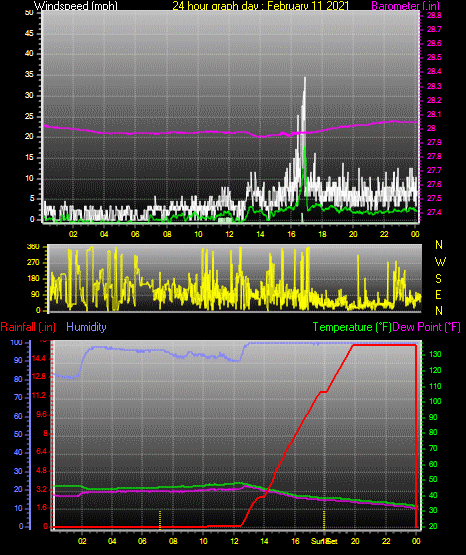This screenshot has height=555, width=466.
Task: Click the 50 humidity axis value
Action: tap(18, 434)
